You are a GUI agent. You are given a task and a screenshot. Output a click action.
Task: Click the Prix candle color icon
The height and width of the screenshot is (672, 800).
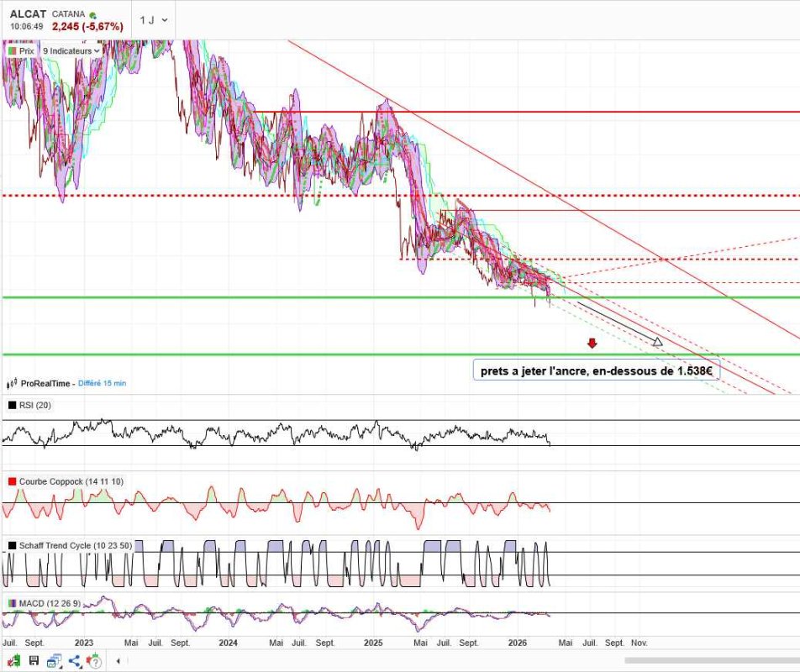(x=12, y=51)
